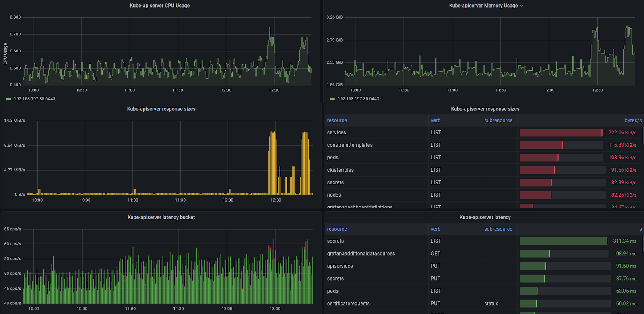Image resolution: width=644 pixels, height=314 pixels.
Task: Open the Kube-apiserver latency bucket panel title menu
Action: tap(161, 217)
